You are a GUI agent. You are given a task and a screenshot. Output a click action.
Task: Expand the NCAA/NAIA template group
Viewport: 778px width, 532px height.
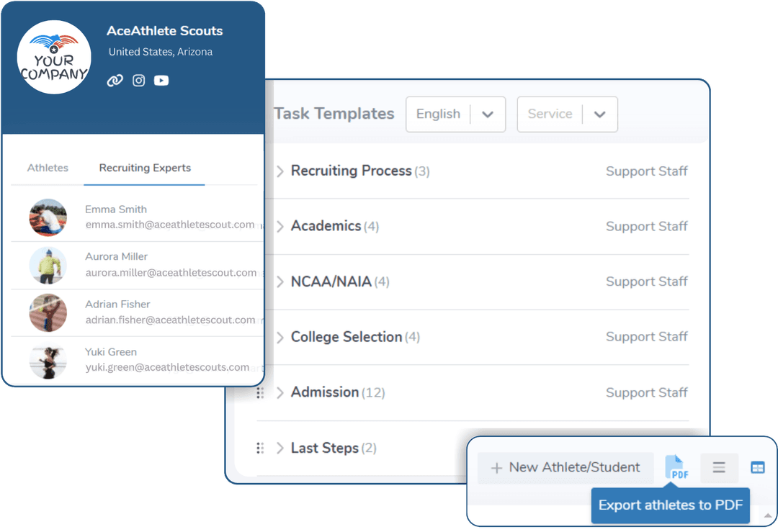280,282
